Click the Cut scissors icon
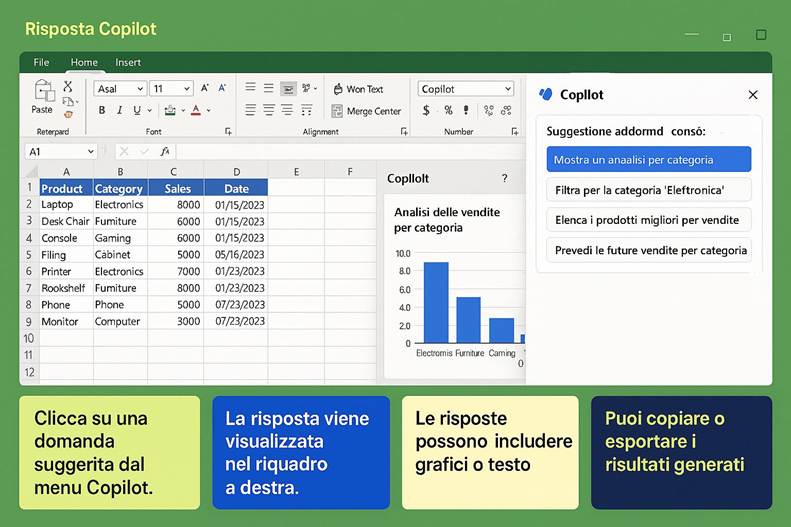Screen dimensions: 791x527 pyautogui.click(x=68, y=87)
